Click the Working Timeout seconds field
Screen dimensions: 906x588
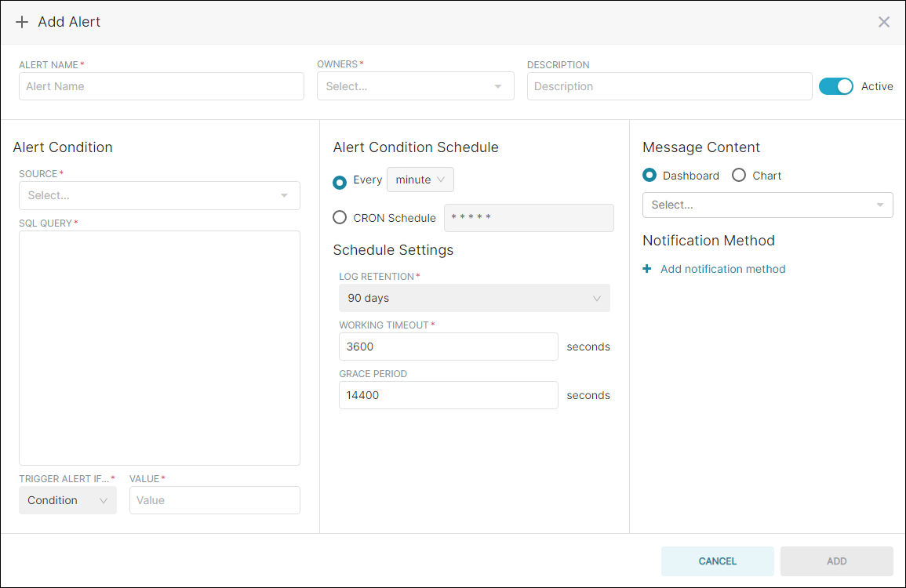coord(448,347)
